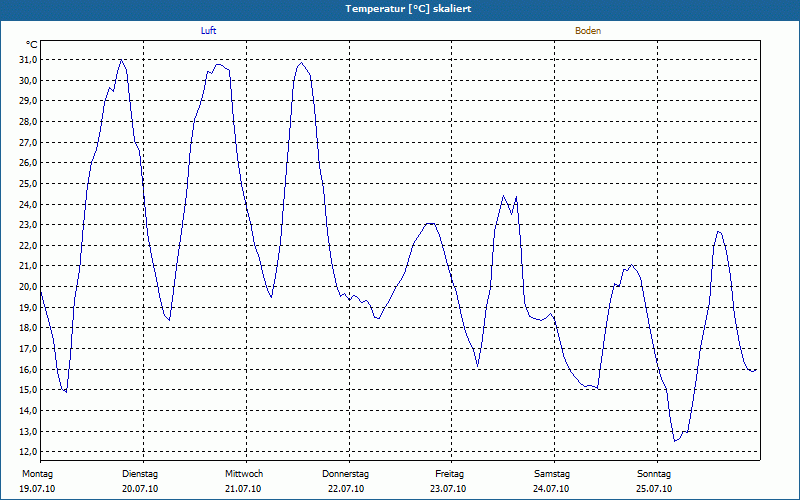Click the Freitag day label
The width and height of the screenshot is (800, 500).
[449, 474]
